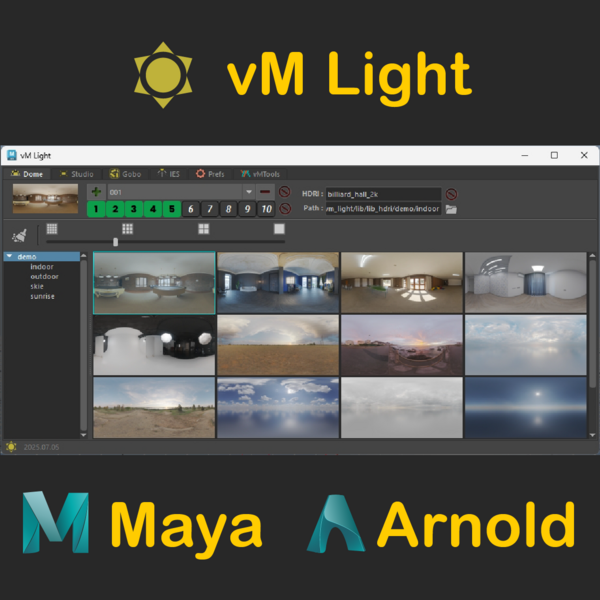Select light slot 7
The image size is (600, 600).
coord(210,209)
